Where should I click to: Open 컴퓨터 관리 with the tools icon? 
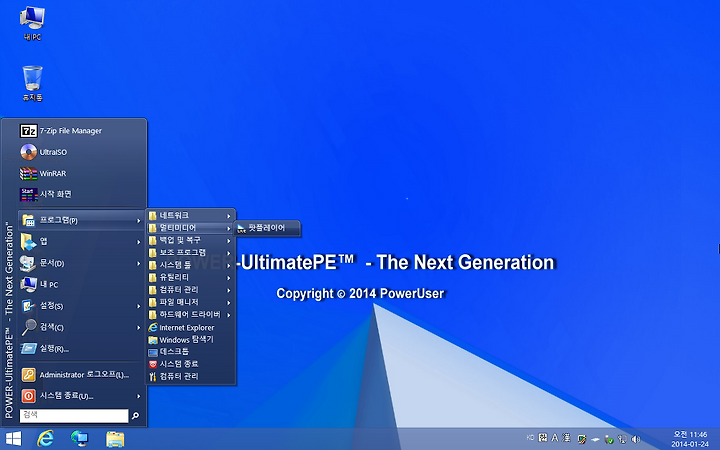[191, 377]
